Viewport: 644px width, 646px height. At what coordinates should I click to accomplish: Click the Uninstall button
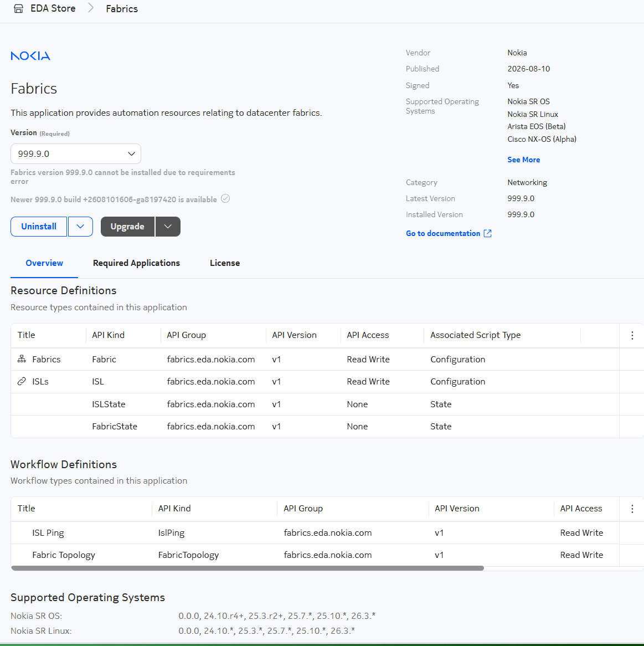coord(39,227)
